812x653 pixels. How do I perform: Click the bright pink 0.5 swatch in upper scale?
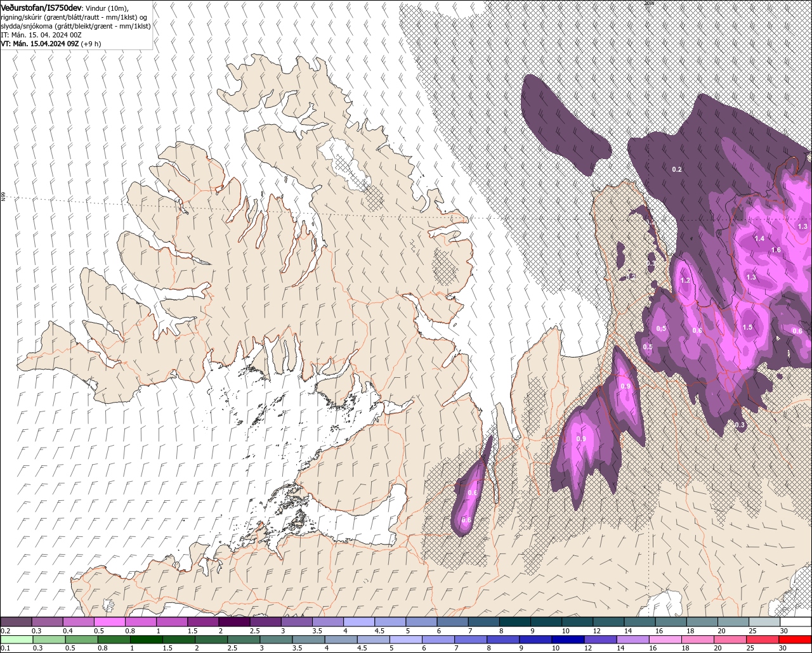tap(109, 622)
